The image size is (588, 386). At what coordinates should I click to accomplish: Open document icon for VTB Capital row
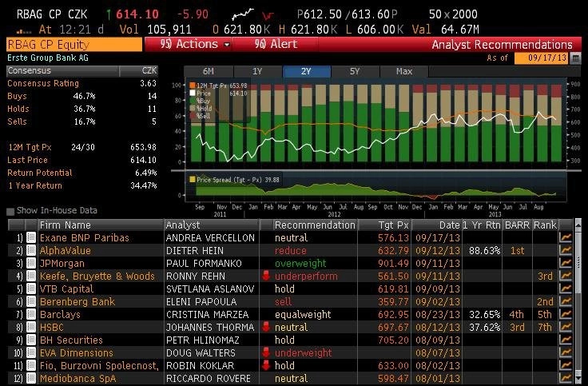point(30,289)
